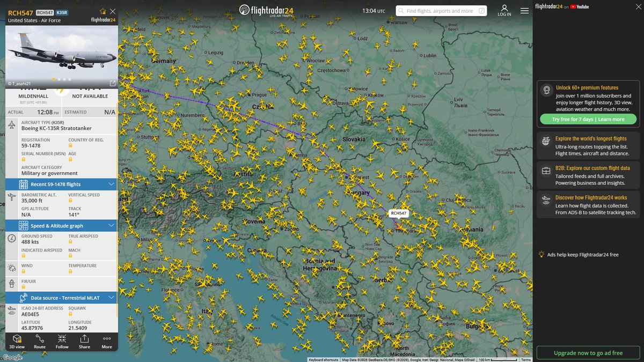Viewport: 644px width, 362px height.
Task: Focus the Find flights search field
Action: pos(442,11)
